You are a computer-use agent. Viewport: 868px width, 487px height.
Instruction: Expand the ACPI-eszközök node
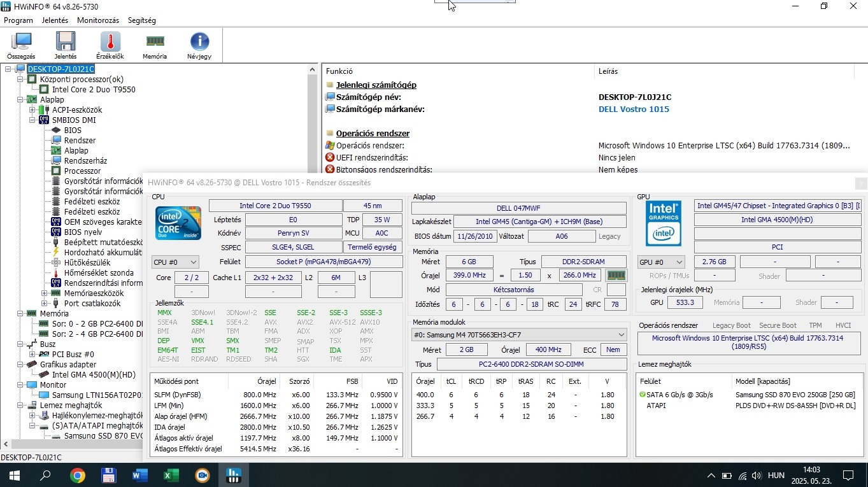(32, 110)
